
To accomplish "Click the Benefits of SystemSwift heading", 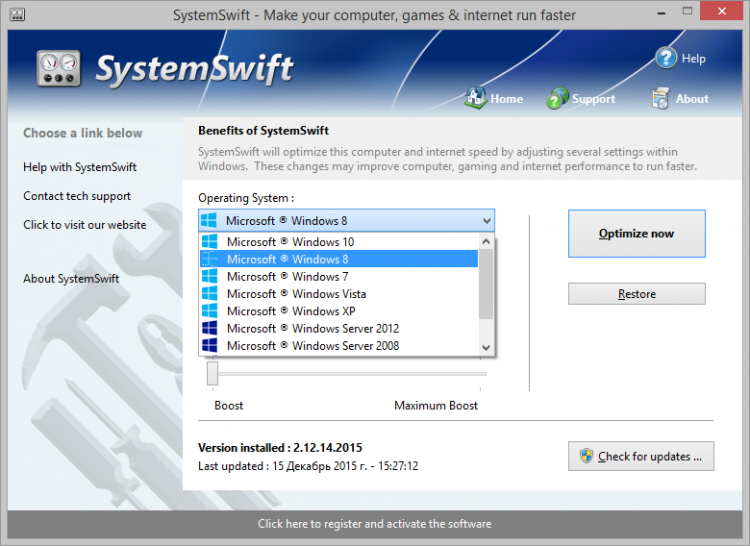I will 264,131.
